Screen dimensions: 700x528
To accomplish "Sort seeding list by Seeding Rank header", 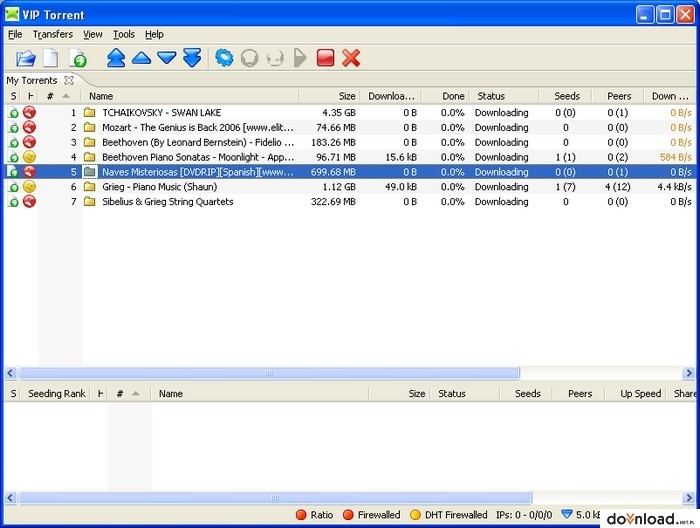I will (57, 393).
